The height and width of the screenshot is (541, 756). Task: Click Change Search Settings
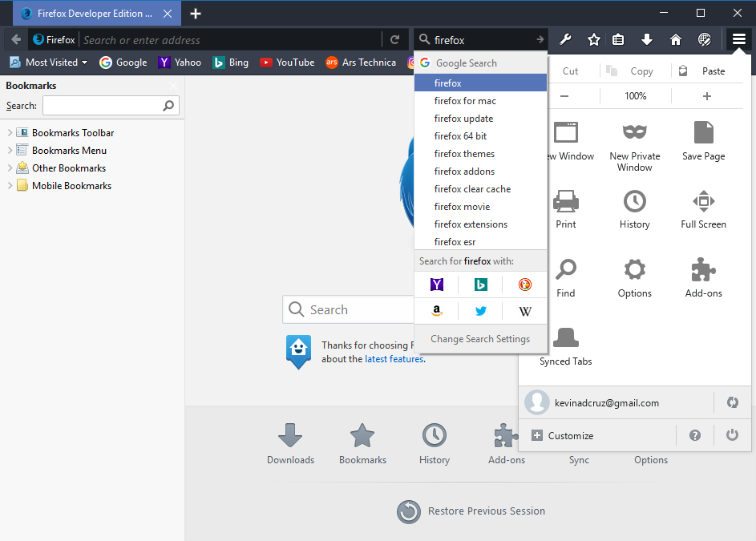480,339
